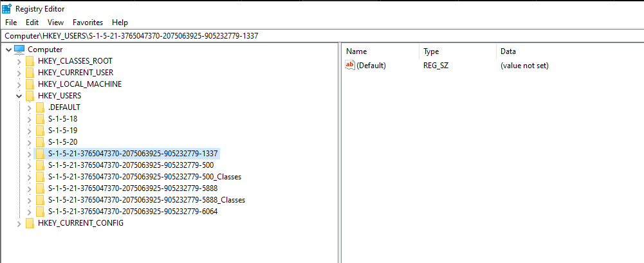Viewport: 644px width, 263px height.
Task: Expand the key ending in -6064
Action: coord(29,212)
